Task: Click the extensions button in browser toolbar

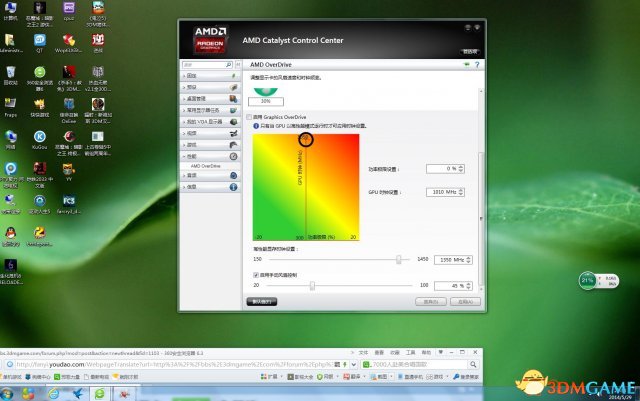Action: tap(271, 376)
